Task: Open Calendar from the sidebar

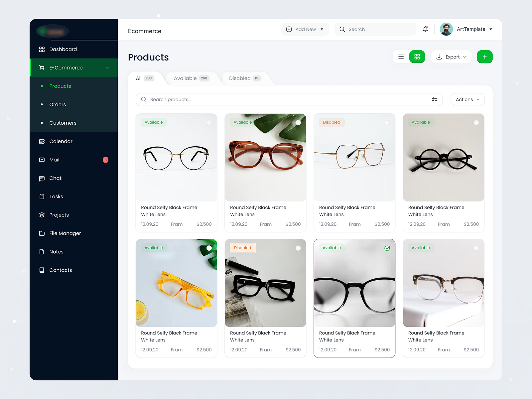Action: pyautogui.click(x=61, y=141)
